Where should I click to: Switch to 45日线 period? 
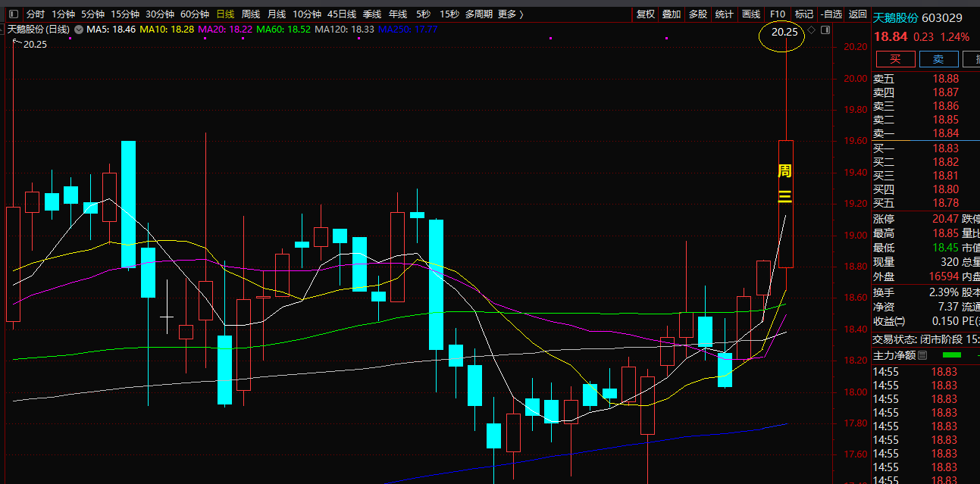point(342,14)
